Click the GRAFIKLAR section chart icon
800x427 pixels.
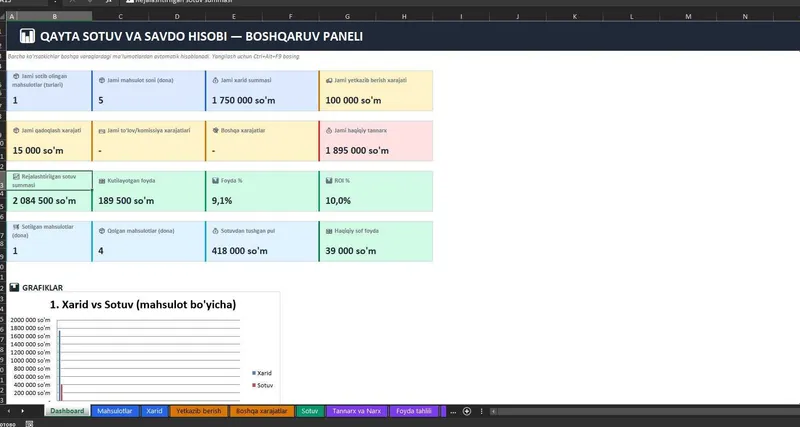pyautogui.click(x=14, y=288)
